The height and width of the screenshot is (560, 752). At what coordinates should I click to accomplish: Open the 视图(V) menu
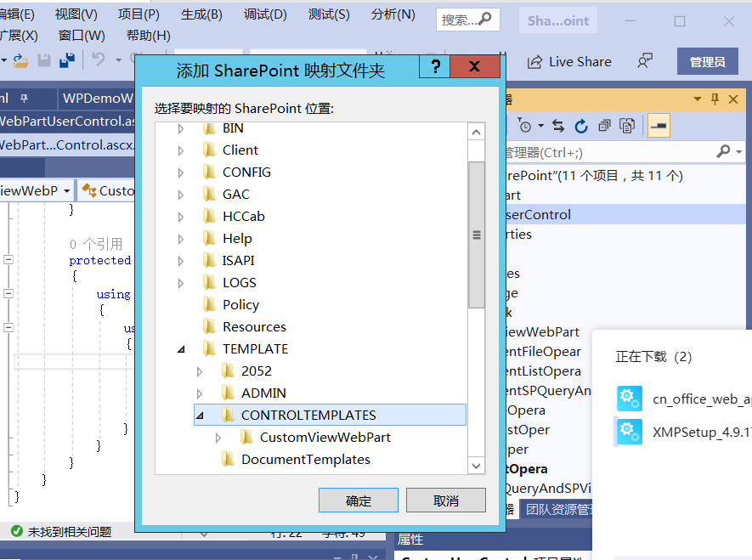[x=76, y=14]
